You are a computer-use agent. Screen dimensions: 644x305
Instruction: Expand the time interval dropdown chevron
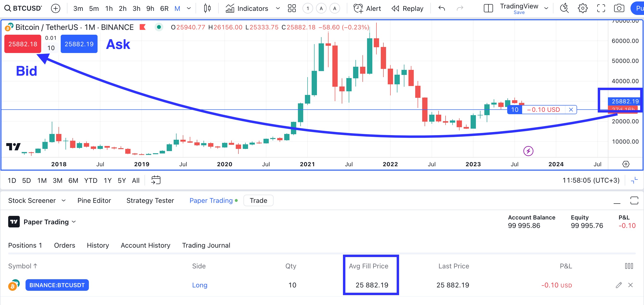coord(189,8)
